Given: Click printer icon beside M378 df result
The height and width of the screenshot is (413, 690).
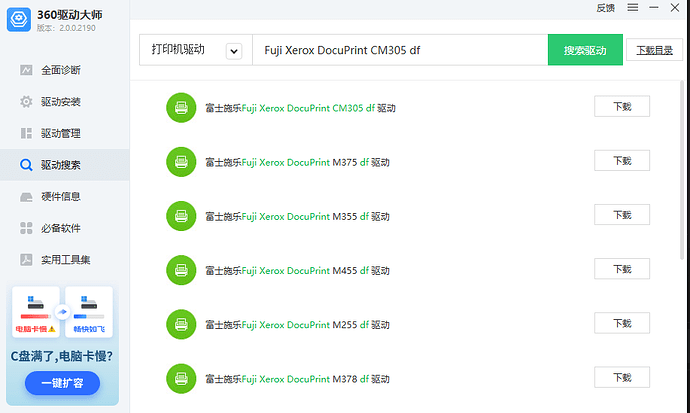Looking at the screenshot, I should [181, 379].
